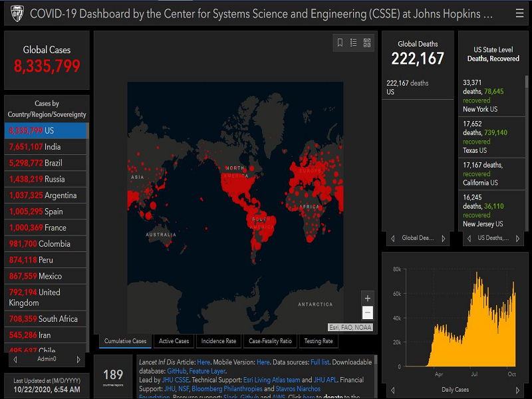Image resolution: width=532 pixels, height=399 pixels.
Task: Switch to Incidence Rate tab
Action: (x=219, y=341)
